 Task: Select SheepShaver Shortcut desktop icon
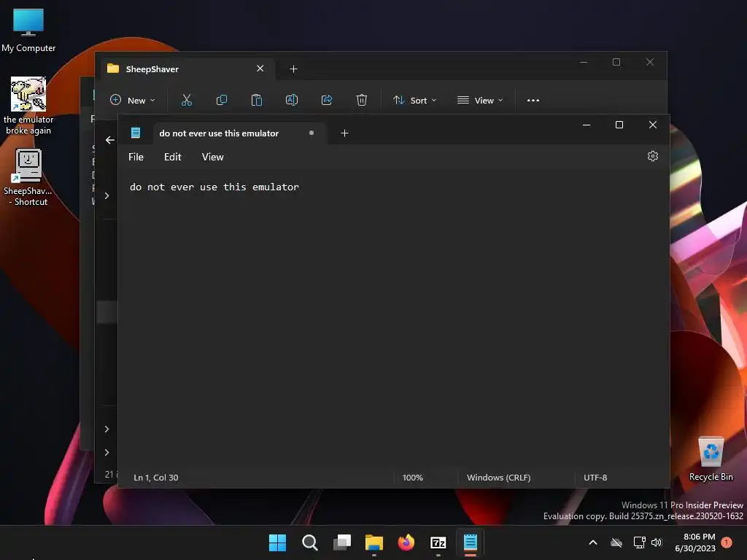(x=28, y=177)
